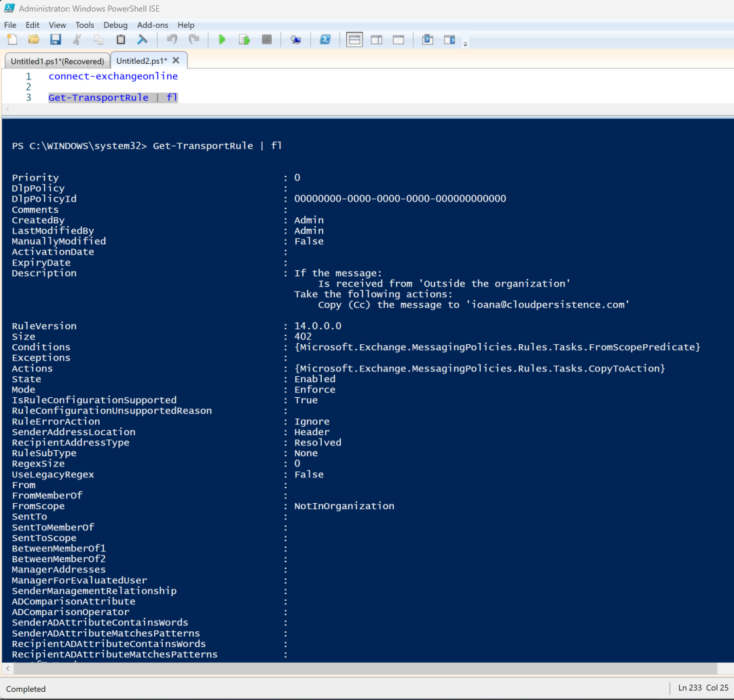Click the Redo arrow icon
The width and height of the screenshot is (734, 700).
tap(194, 40)
